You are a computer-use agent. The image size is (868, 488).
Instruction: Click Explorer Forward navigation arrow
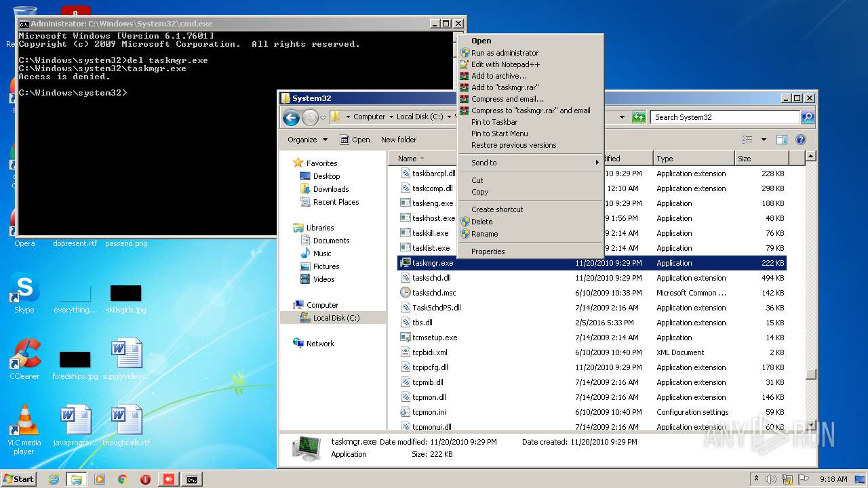pyautogui.click(x=310, y=117)
